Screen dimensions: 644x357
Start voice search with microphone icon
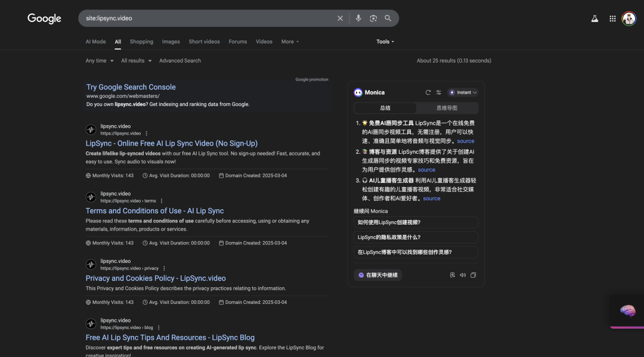358,18
